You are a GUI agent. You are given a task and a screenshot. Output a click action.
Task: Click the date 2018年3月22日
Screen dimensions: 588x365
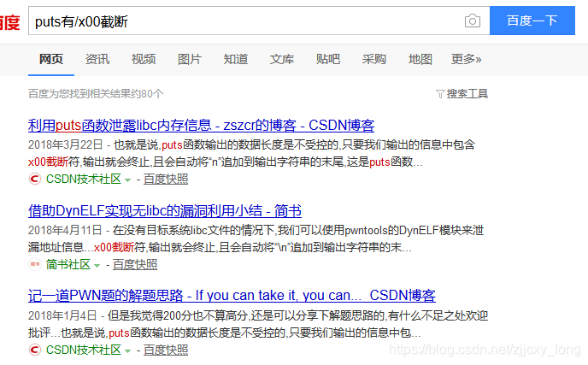65,144
